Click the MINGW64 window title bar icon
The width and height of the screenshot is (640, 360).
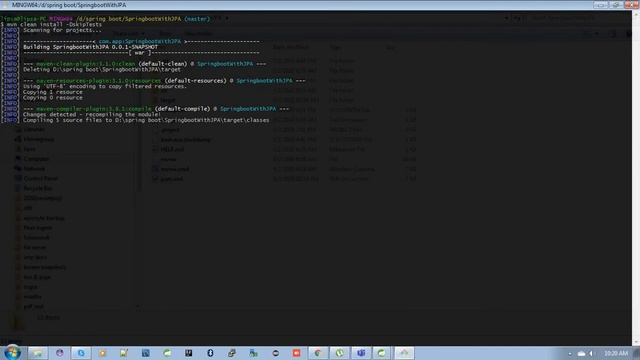coord(5,5)
